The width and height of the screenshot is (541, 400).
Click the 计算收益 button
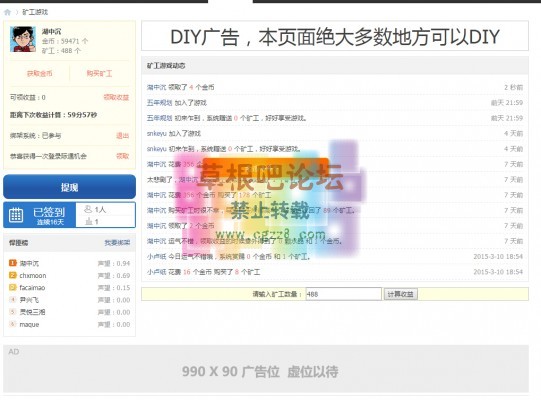tap(401, 294)
